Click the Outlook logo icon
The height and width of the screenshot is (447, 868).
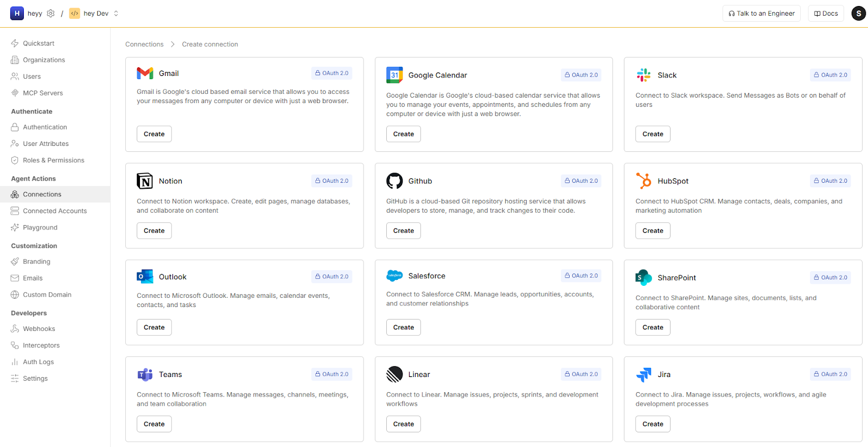coord(145,277)
